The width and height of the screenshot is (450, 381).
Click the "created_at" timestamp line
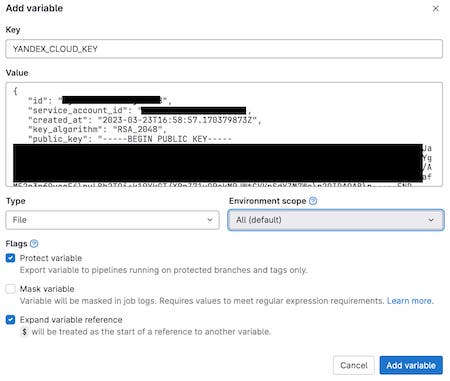145,120
